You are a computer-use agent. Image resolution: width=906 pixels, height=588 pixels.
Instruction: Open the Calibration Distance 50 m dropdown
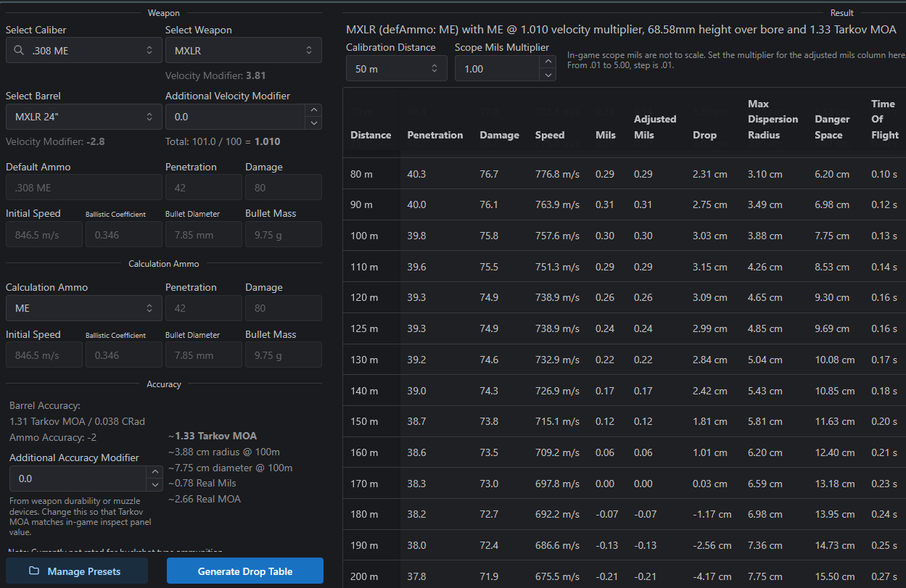397,68
